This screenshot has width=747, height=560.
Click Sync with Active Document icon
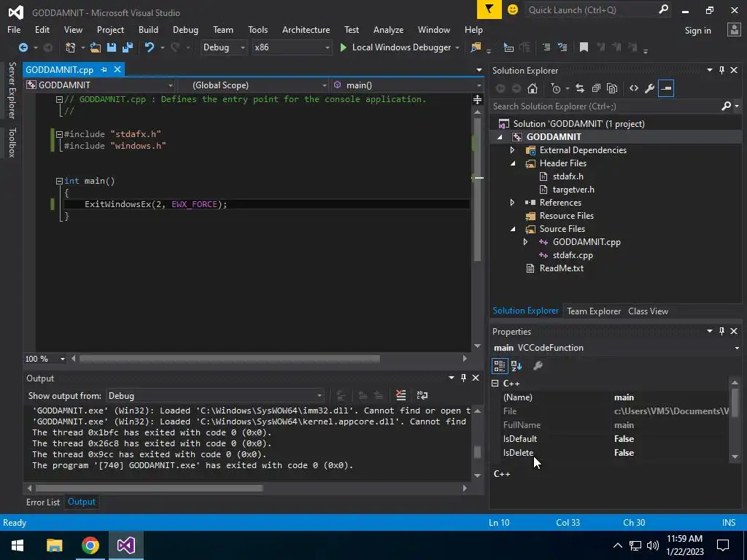[x=580, y=88]
